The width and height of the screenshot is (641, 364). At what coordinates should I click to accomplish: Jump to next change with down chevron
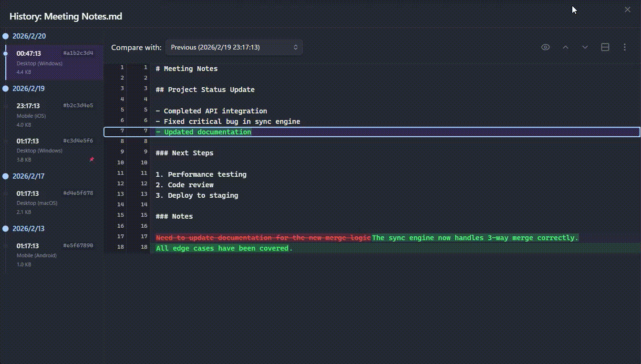585,47
